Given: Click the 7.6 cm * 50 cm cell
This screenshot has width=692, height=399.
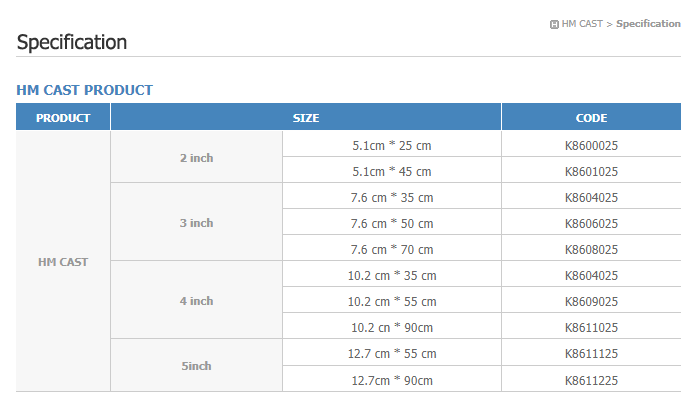Looking at the screenshot, I should pos(392,223).
